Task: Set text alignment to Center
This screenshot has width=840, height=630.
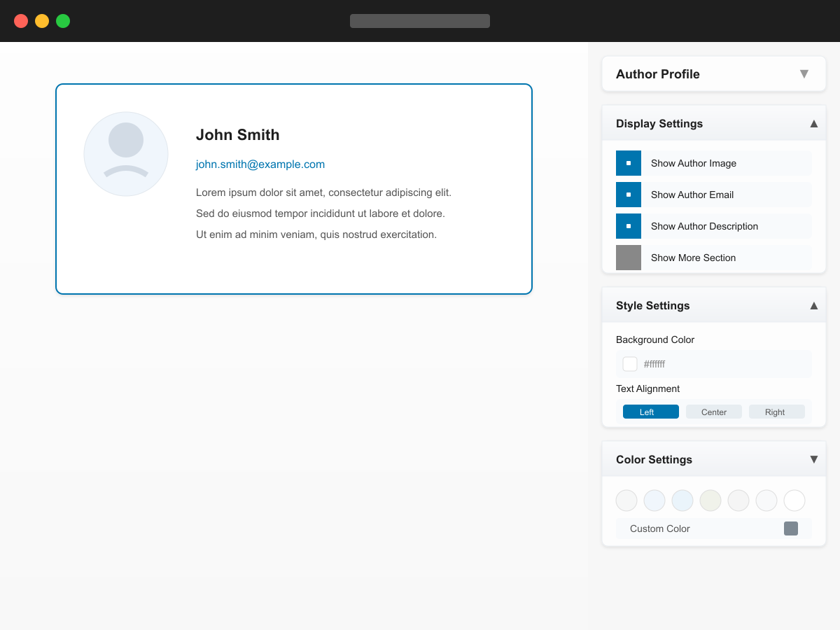Action: pos(714,412)
